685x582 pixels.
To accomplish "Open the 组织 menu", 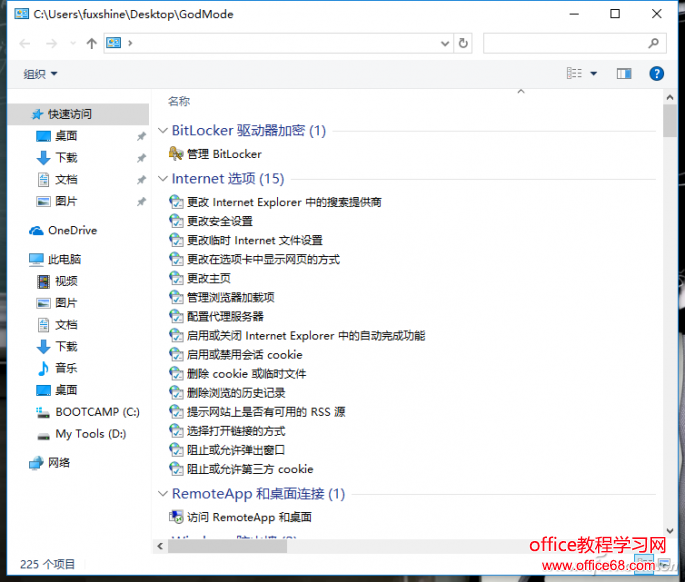I will (x=40, y=73).
